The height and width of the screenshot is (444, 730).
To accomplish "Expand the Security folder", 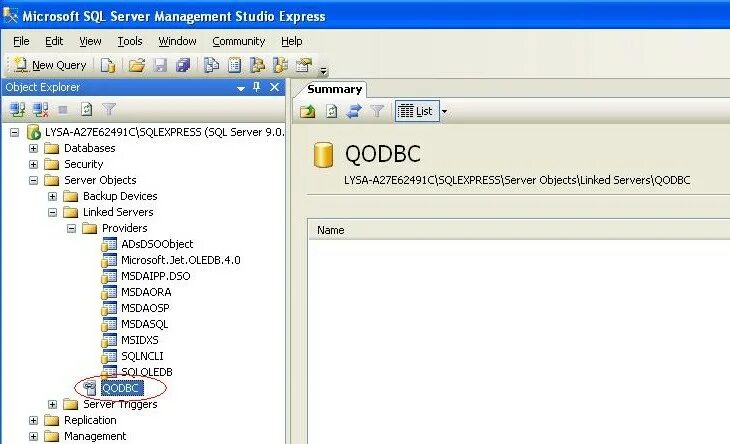I will 34,164.
